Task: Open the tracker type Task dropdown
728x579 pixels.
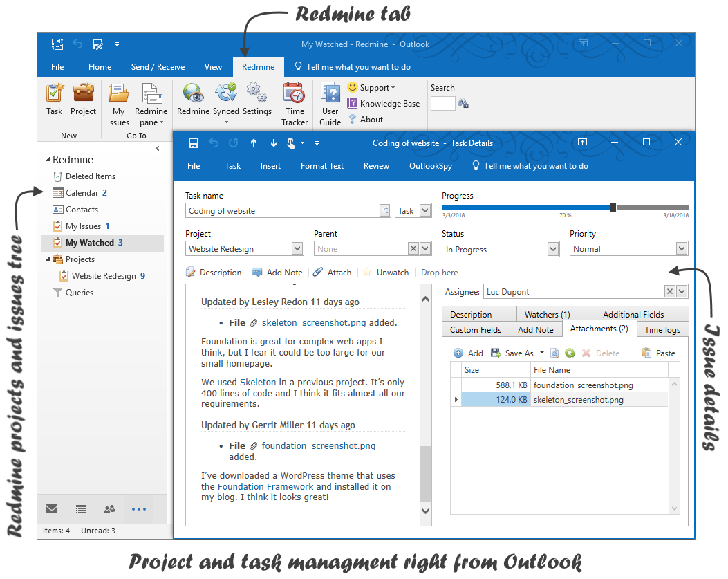Action: (425, 210)
